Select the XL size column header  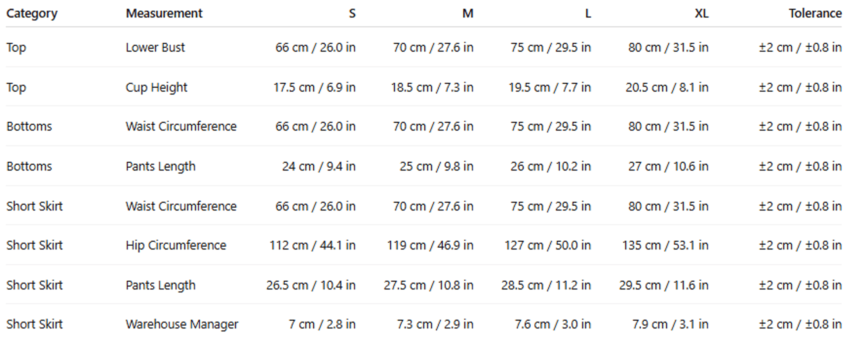pos(702,14)
